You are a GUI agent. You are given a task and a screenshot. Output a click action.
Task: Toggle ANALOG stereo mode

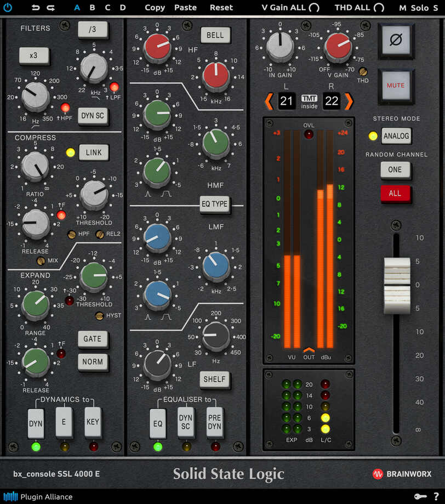coord(396,136)
